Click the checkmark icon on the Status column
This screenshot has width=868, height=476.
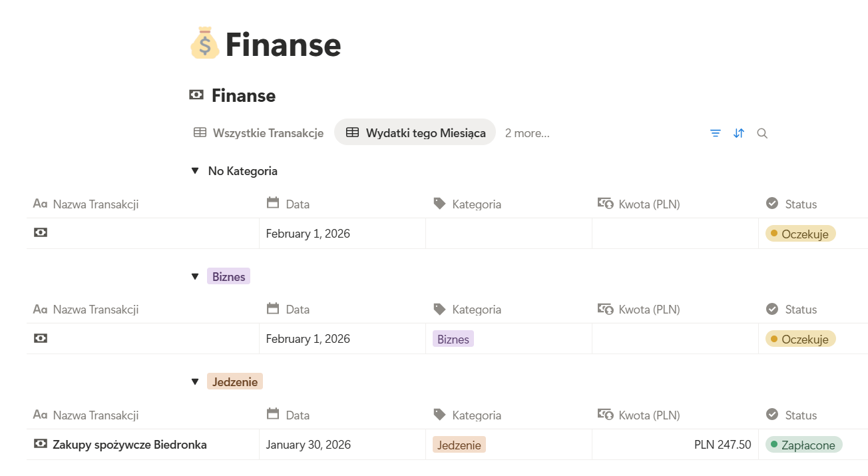coord(773,204)
